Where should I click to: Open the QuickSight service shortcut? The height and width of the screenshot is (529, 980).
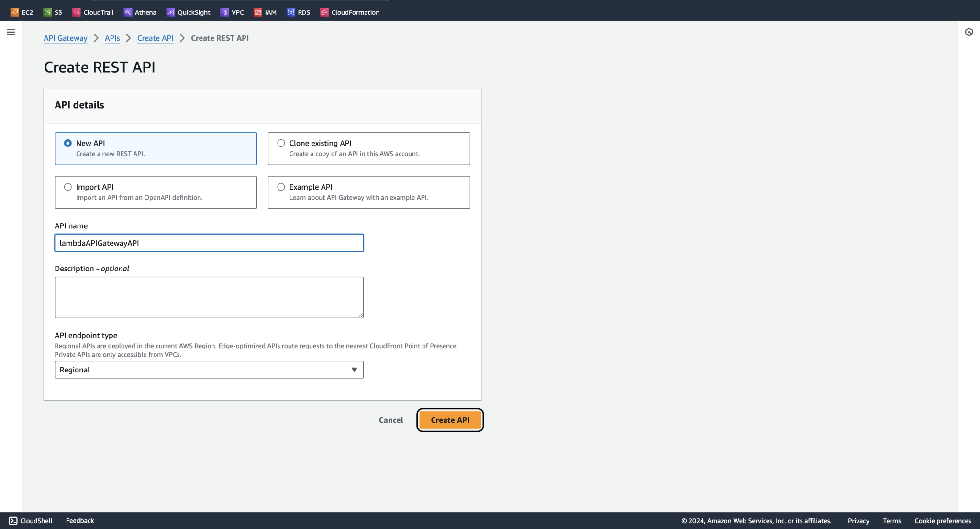point(189,12)
